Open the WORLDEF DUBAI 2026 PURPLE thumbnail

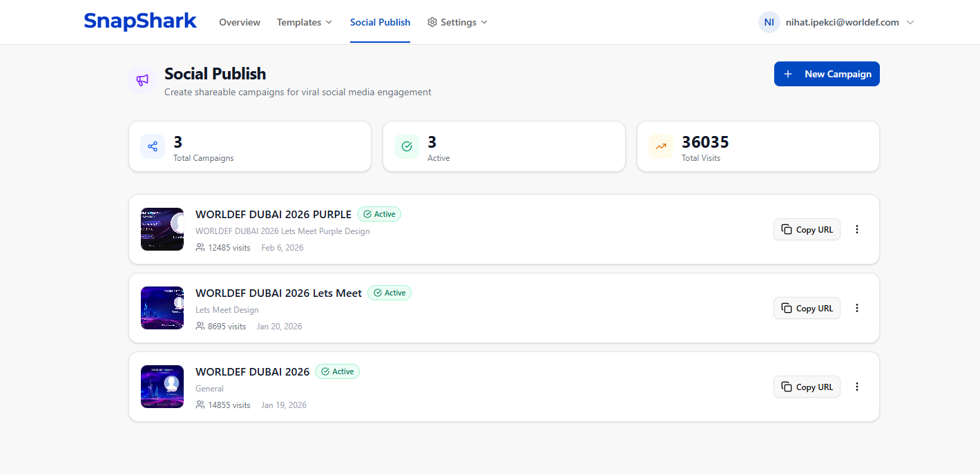tap(162, 229)
